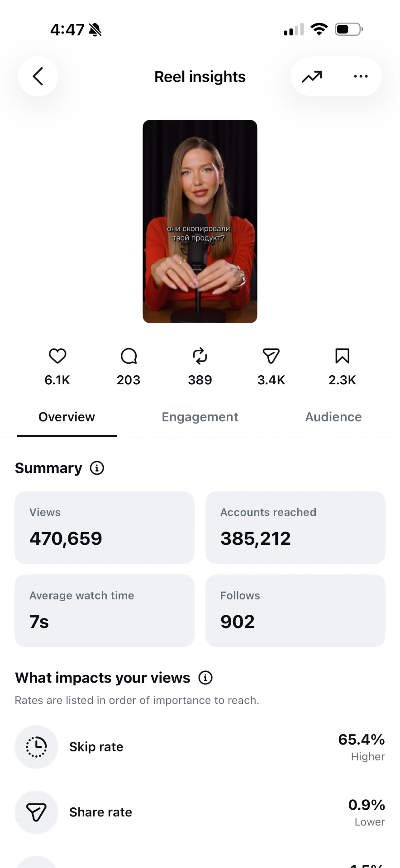
Task: Tap the Share rate paper plane icon
Action: 36,812
